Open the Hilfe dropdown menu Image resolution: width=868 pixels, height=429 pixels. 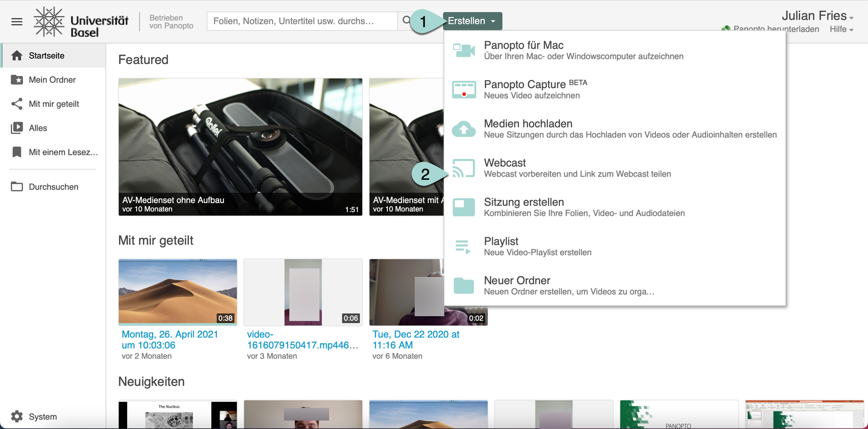[841, 29]
